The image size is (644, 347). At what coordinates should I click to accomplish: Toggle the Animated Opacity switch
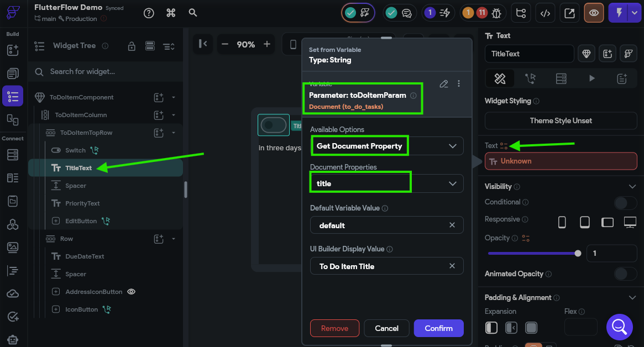coord(626,274)
